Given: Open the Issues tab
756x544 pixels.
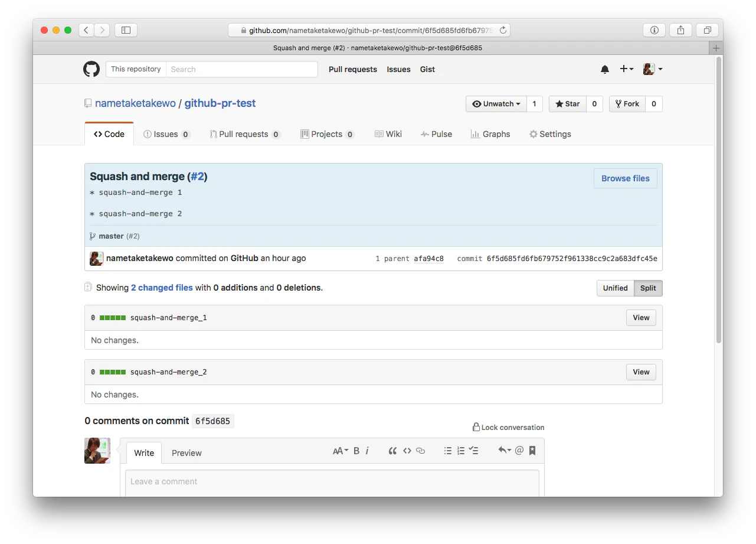Looking at the screenshot, I should click(166, 134).
